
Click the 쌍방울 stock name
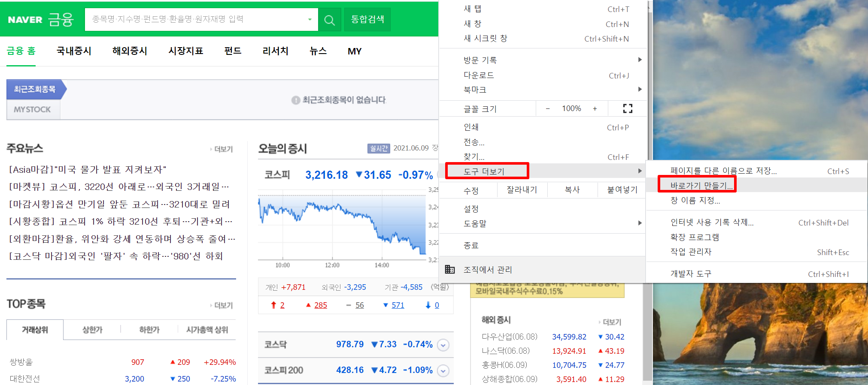(x=21, y=362)
